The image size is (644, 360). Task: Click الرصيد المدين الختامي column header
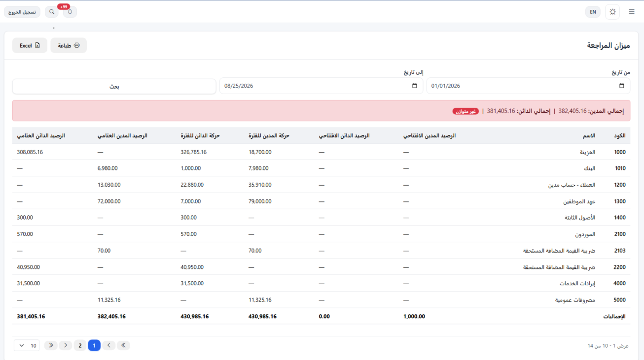pyautogui.click(x=122, y=135)
